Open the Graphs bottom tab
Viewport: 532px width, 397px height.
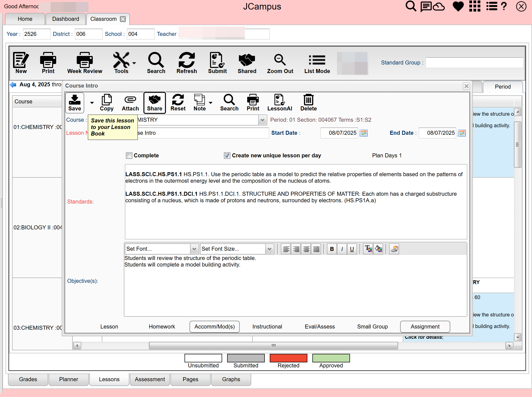(231, 379)
